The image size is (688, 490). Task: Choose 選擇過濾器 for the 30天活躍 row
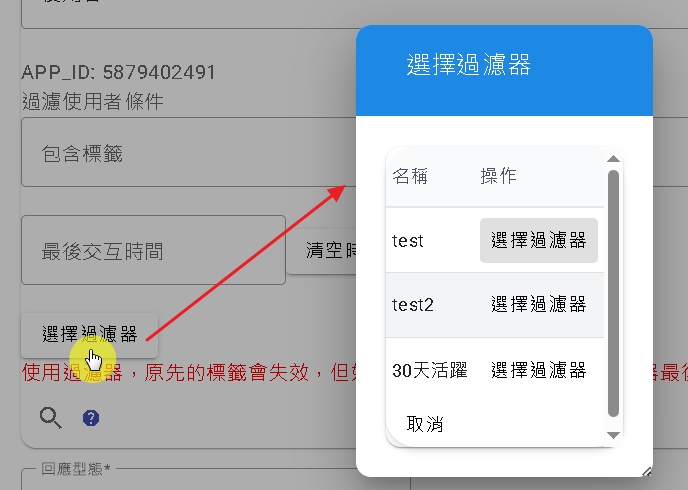(x=538, y=371)
